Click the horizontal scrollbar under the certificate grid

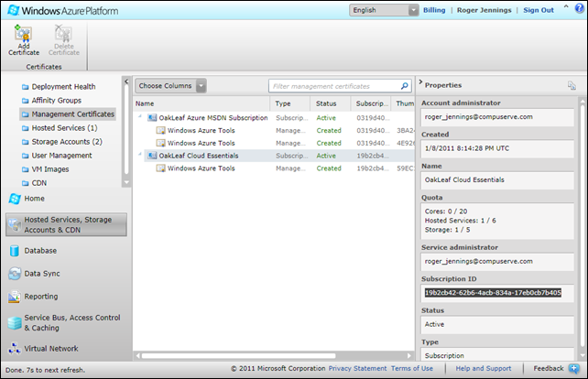click(x=238, y=356)
